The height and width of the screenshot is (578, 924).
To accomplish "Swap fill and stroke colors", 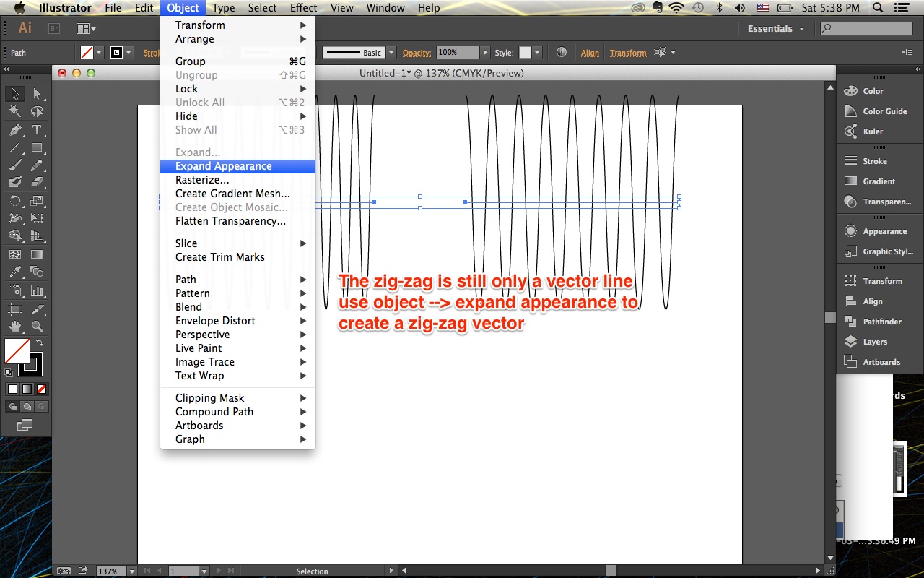I will pyautogui.click(x=40, y=342).
